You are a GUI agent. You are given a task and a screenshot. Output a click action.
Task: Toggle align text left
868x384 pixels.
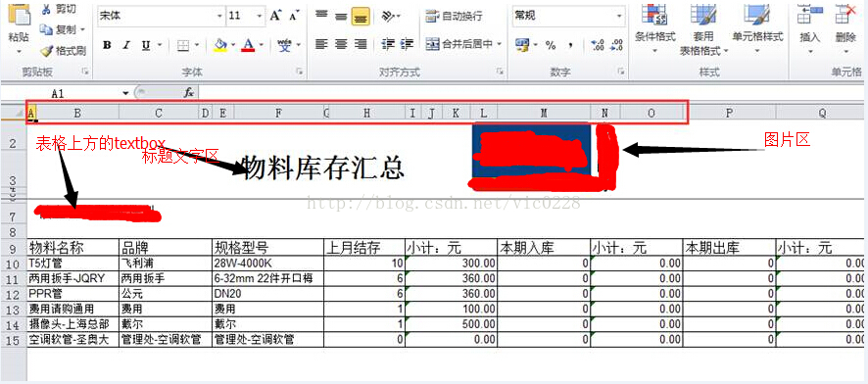321,44
